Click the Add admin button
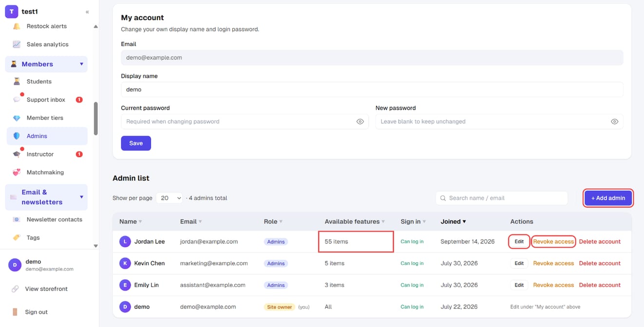The image size is (644, 327). click(x=608, y=198)
